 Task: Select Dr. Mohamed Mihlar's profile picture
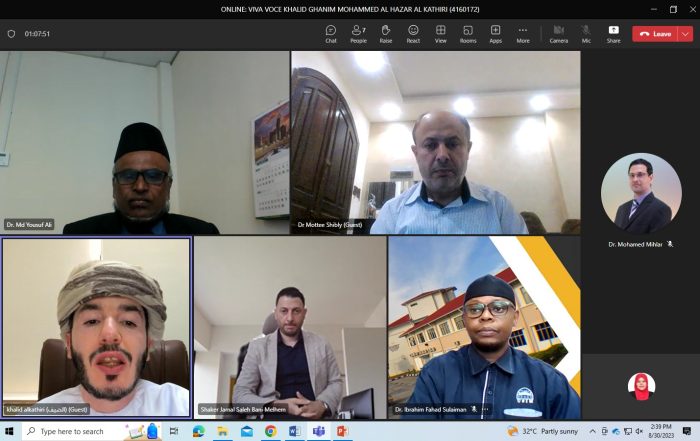[x=641, y=194]
